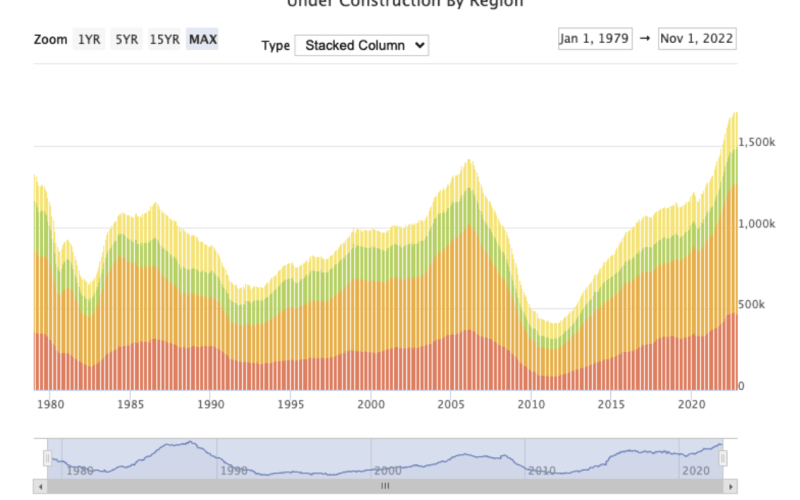800x500 pixels.
Task: Set zoom range to 5YR
Action: (126, 40)
